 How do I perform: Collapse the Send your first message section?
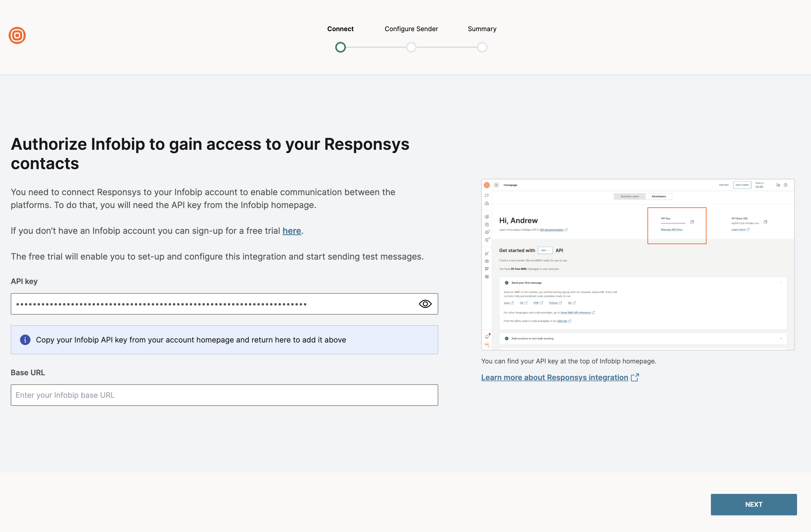[x=781, y=283]
